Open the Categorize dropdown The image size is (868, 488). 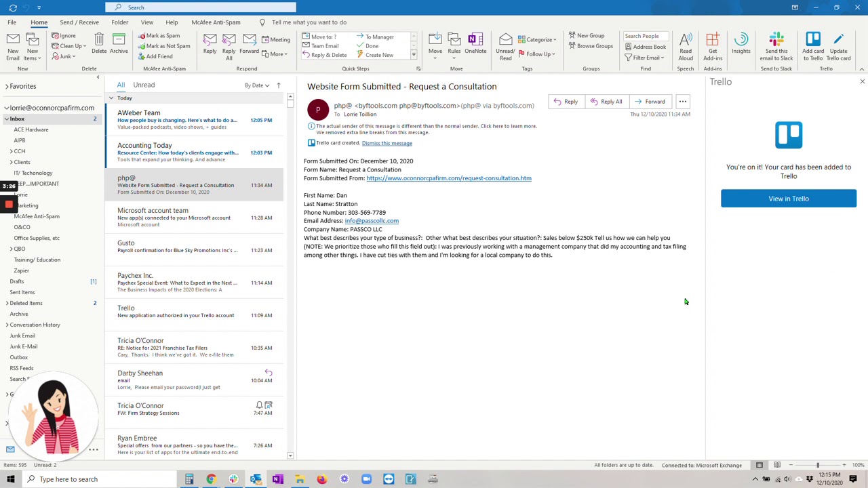(x=538, y=39)
